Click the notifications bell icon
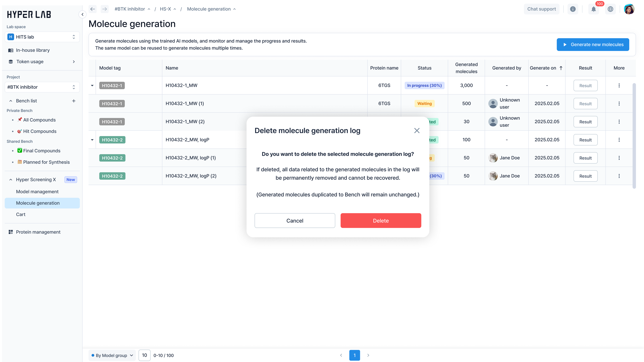644x362 pixels. (x=594, y=9)
